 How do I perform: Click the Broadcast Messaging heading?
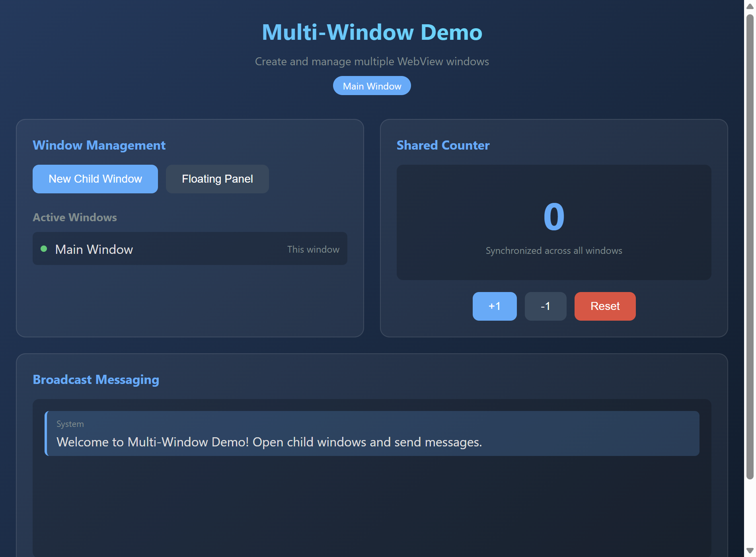point(96,380)
